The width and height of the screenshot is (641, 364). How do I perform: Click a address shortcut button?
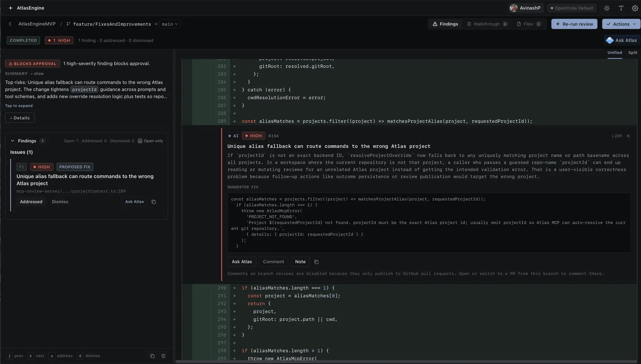tap(61, 356)
